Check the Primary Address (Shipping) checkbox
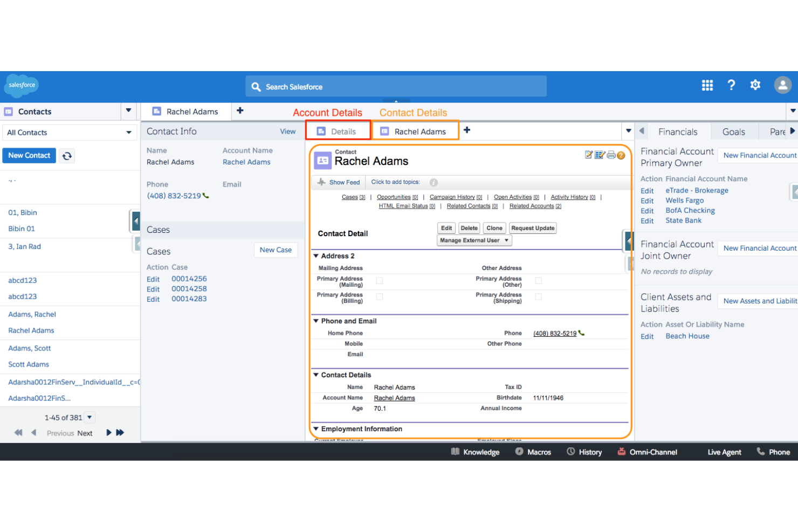This screenshot has height=532, width=798. [x=538, y=297]
